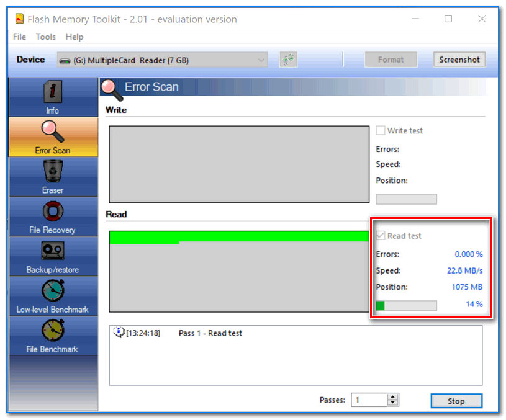Viewport: 506px width, 420px height.
Task: Increase the Passes value
Action: point(392,397)
